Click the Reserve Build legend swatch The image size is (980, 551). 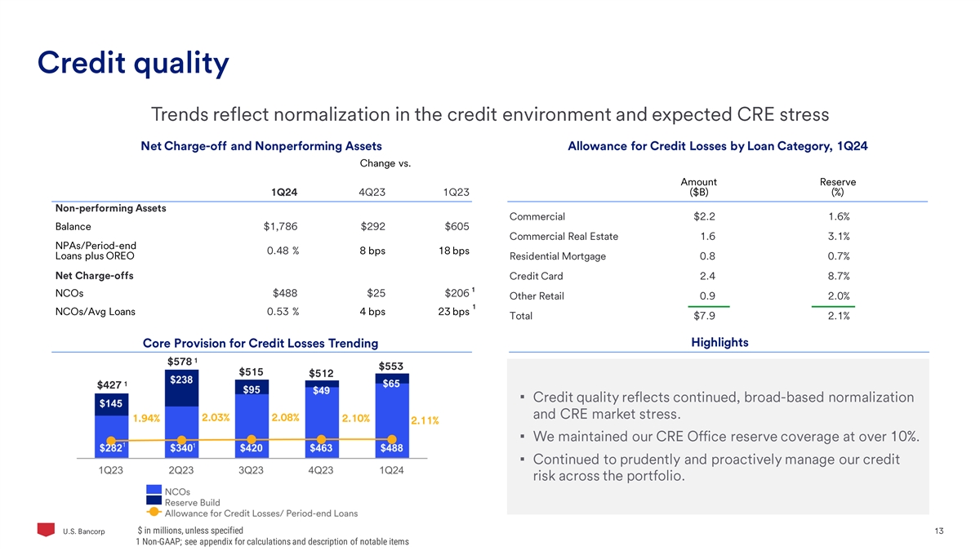[154, 502]
